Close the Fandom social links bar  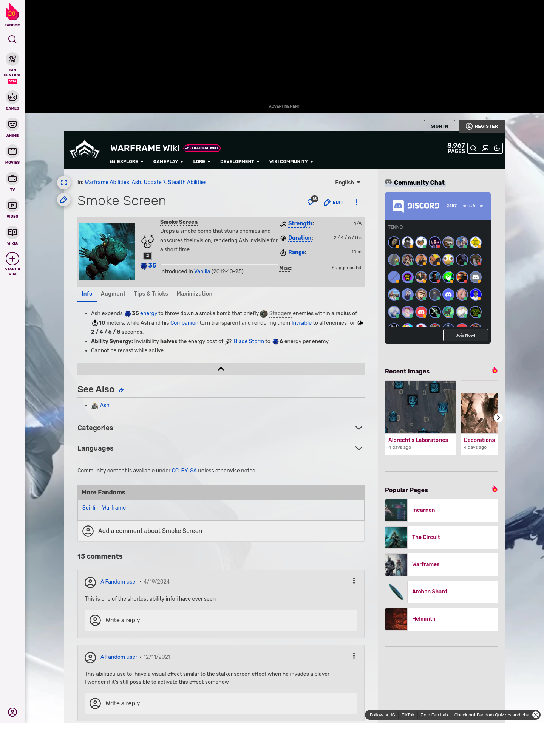click(x=536, y=715)
